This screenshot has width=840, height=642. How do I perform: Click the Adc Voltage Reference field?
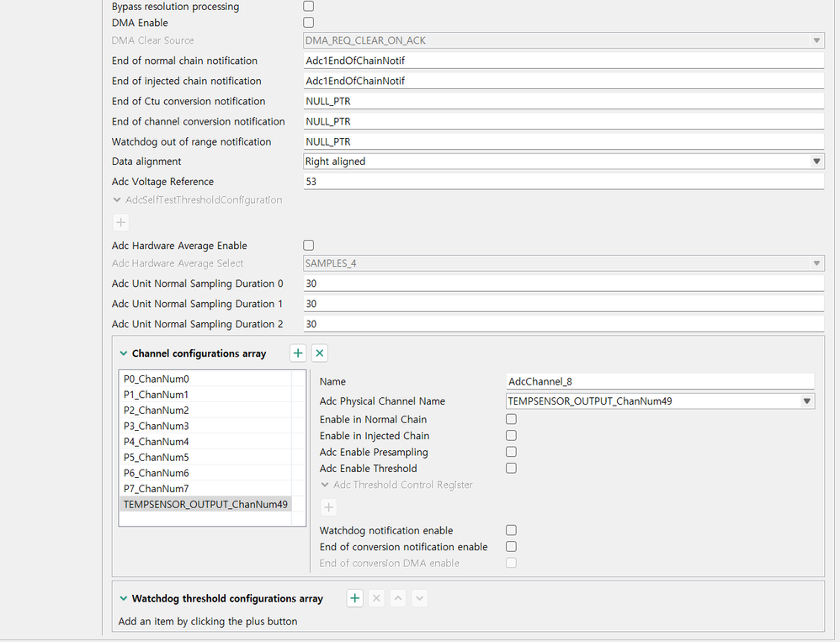coord(562,182)
